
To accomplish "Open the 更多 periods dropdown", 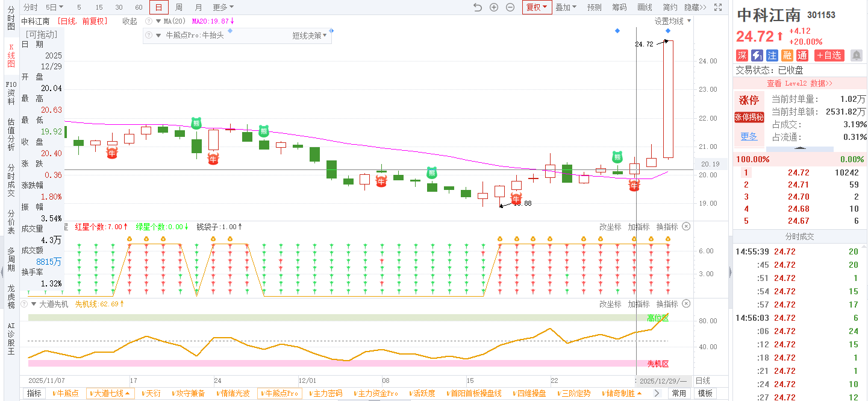I will 223,7.
